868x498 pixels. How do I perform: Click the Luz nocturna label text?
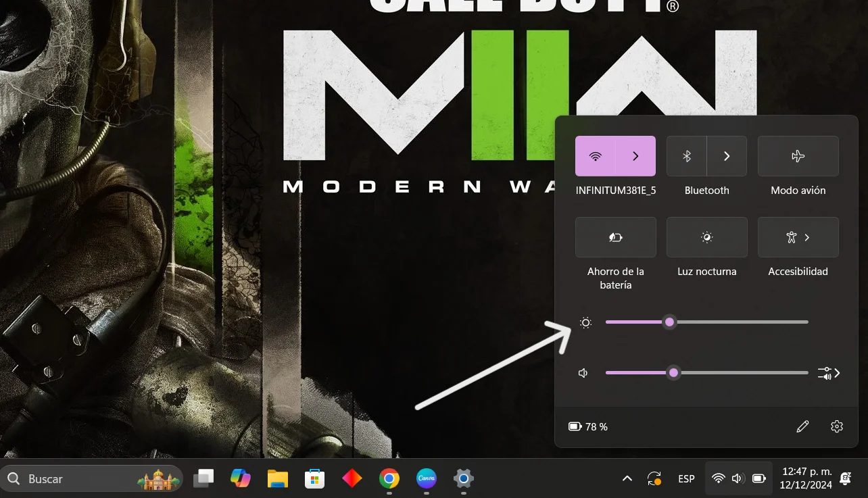click(x=707, y=272)
